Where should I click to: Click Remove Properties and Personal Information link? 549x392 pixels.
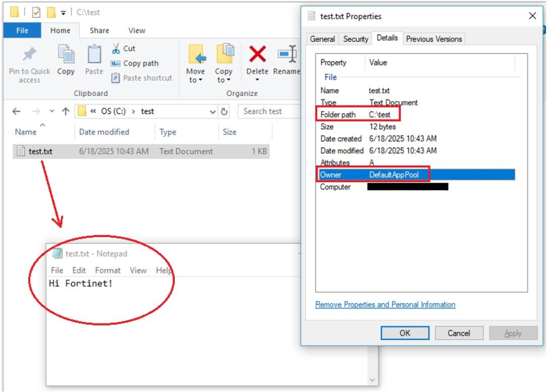[x=385, y=305]
